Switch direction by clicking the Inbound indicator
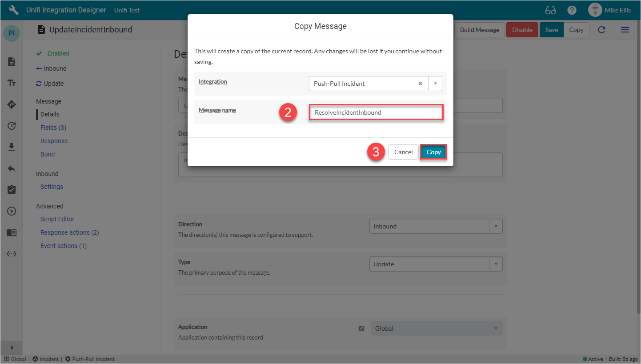This screenshot has height=364, width=641. point(55,68)
